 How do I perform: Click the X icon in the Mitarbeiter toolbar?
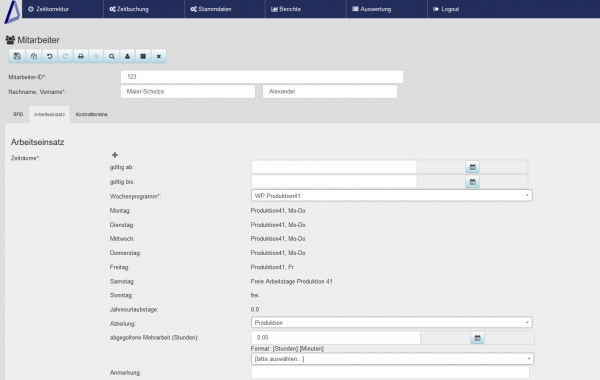coord(158,56)
